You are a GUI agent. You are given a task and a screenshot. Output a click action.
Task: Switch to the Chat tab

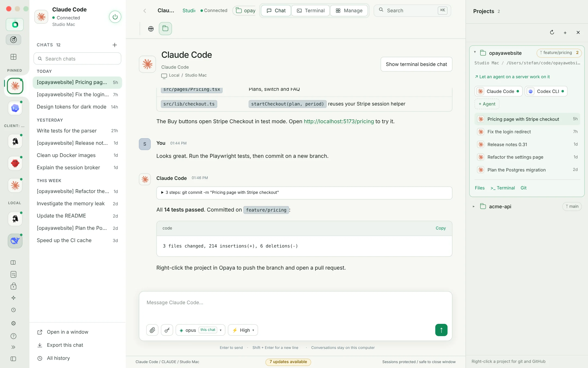point(276,11)
